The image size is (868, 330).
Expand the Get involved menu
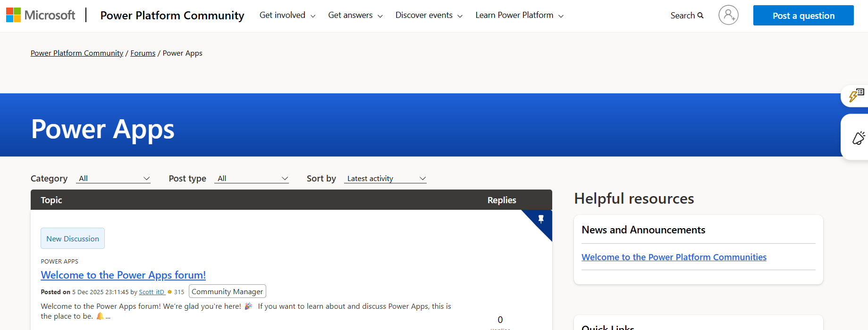(287, 15)
